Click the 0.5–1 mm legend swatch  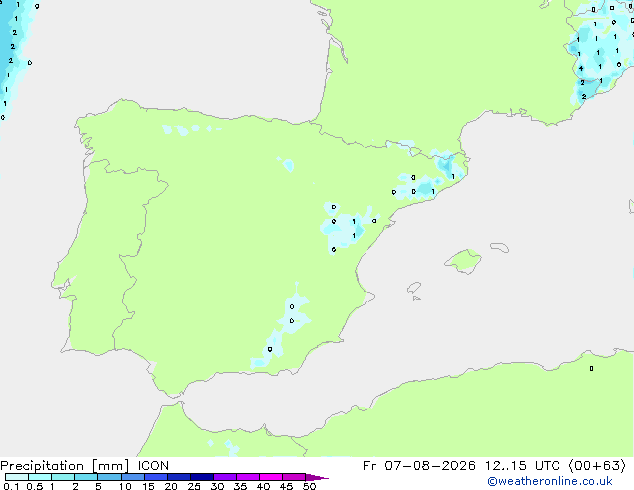click(x=40, y=477)
